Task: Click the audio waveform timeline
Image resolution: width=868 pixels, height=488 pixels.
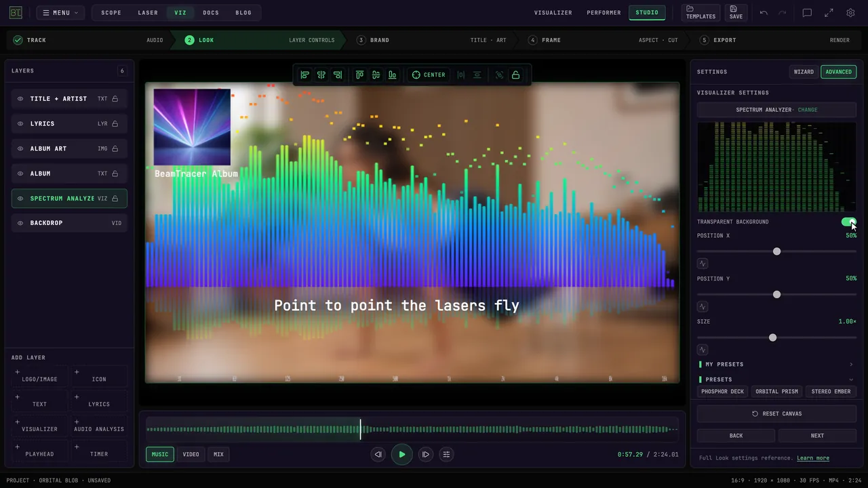Action: (x=412, y=429)
